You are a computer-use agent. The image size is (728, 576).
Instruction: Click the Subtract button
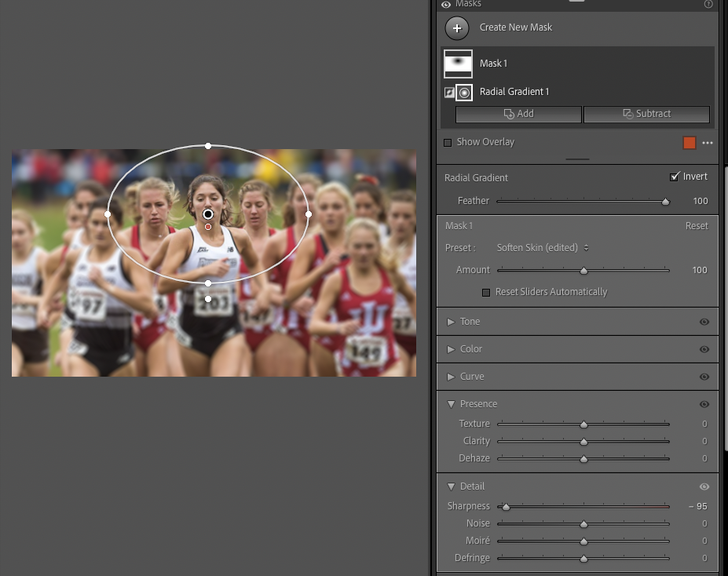coord(646,113)
